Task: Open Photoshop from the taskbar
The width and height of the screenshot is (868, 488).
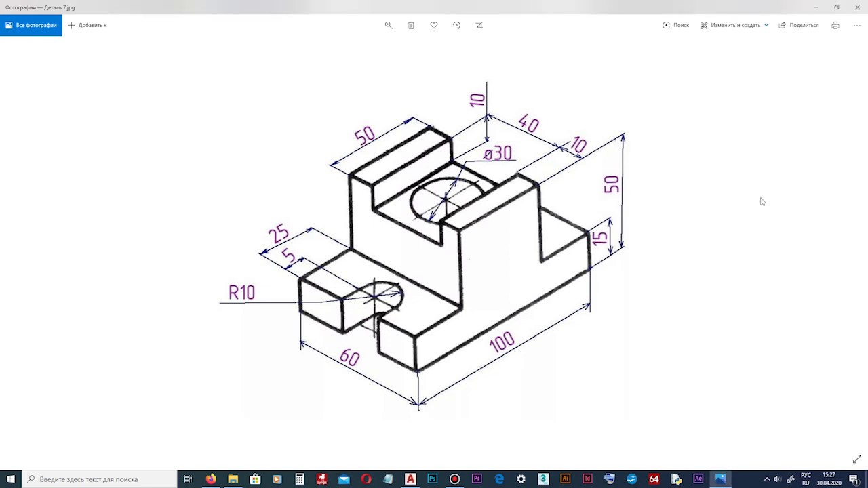Action: (x=432, y=479)
